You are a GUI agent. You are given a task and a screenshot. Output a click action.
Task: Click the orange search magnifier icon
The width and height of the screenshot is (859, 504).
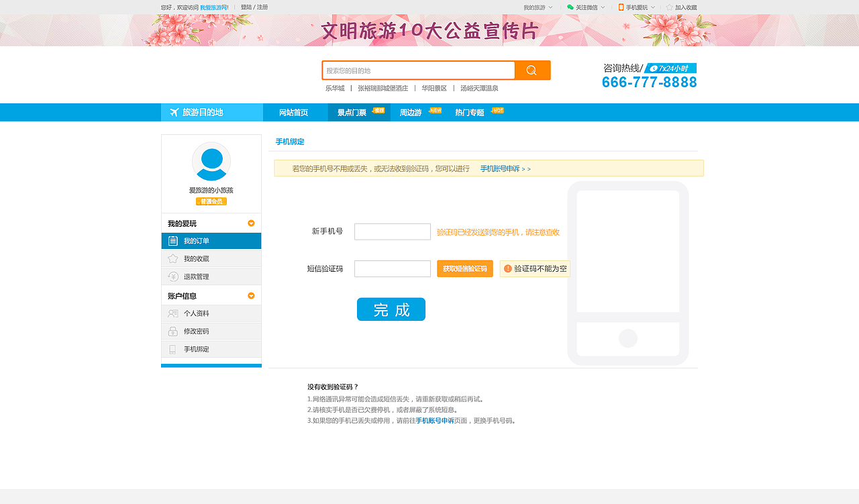(532, 70)
